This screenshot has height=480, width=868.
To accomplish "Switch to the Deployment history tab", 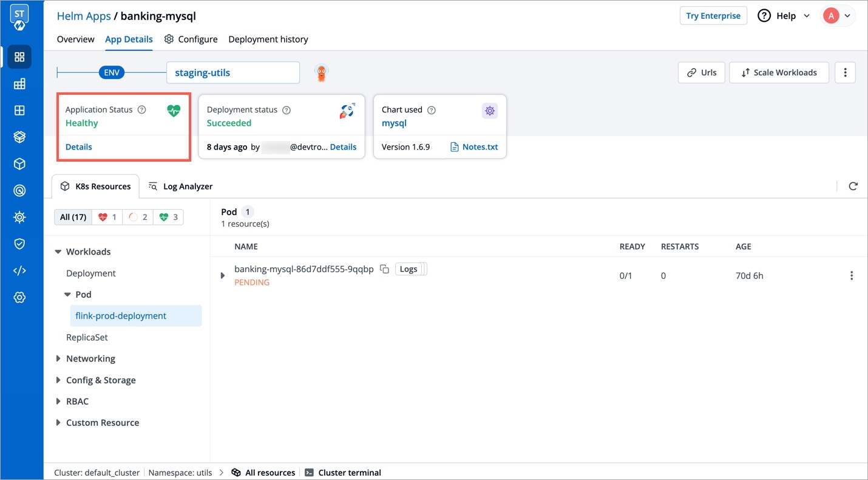I will (x=268, y=39).
